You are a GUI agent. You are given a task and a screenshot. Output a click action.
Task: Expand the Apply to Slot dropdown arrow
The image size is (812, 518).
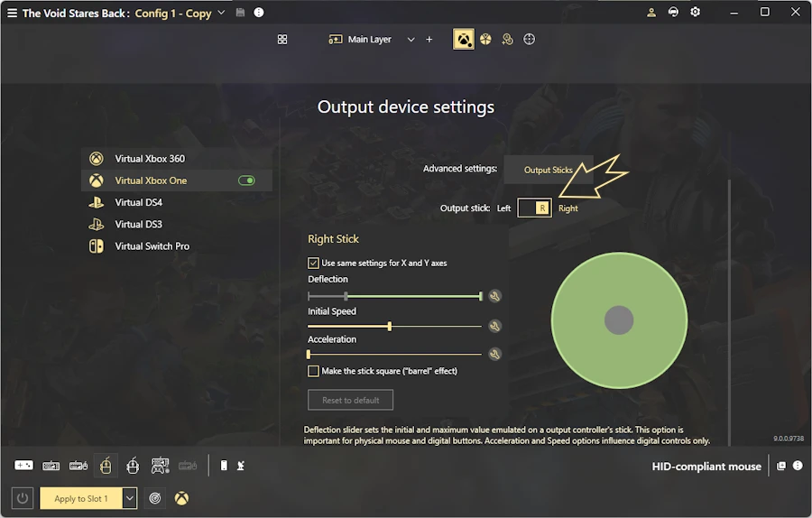click(129, 498)
